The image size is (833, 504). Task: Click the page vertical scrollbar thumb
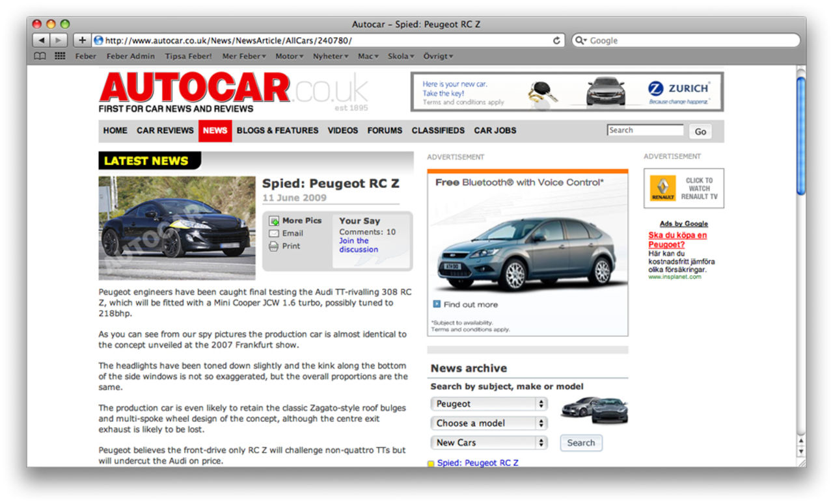[801, 135]
